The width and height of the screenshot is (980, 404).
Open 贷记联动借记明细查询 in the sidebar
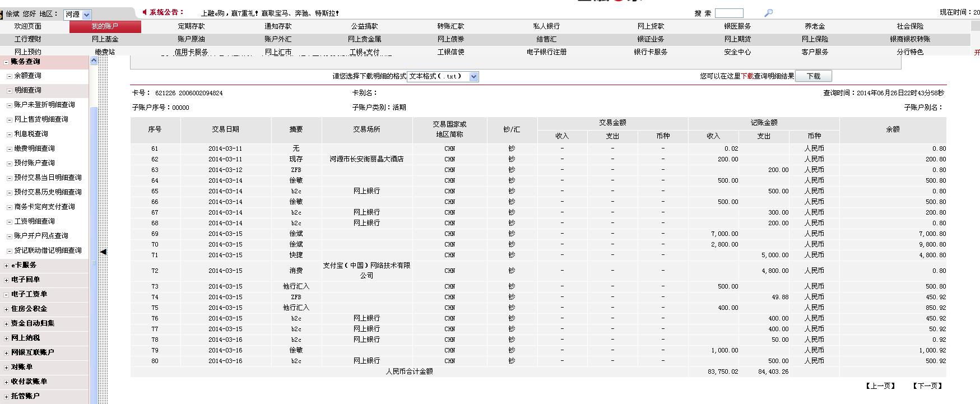[x=48, y=250]
